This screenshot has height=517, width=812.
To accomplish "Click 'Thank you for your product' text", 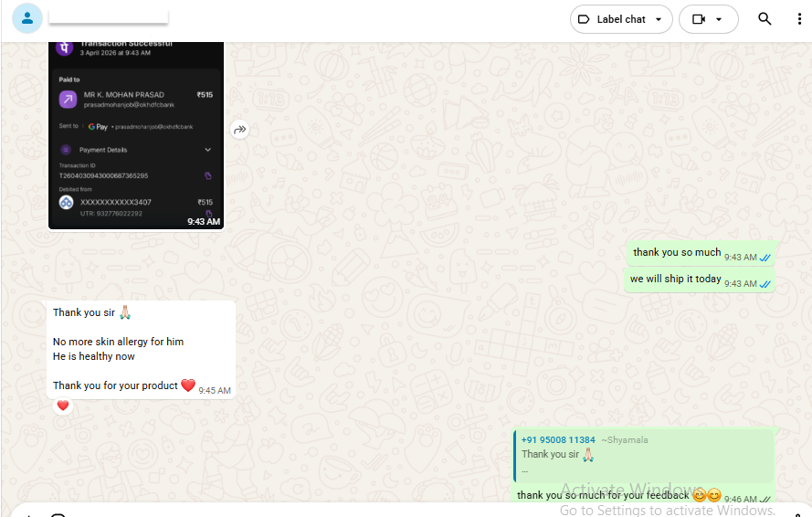I will 115,386.
